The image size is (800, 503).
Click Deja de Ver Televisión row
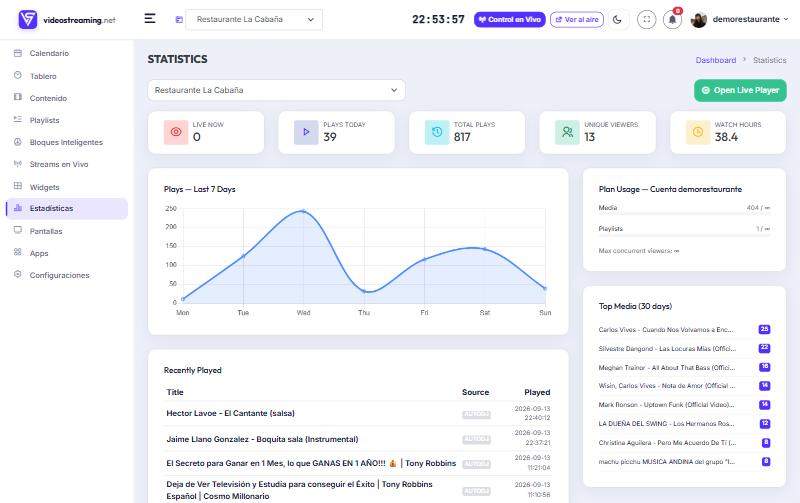tap(358, 490)
